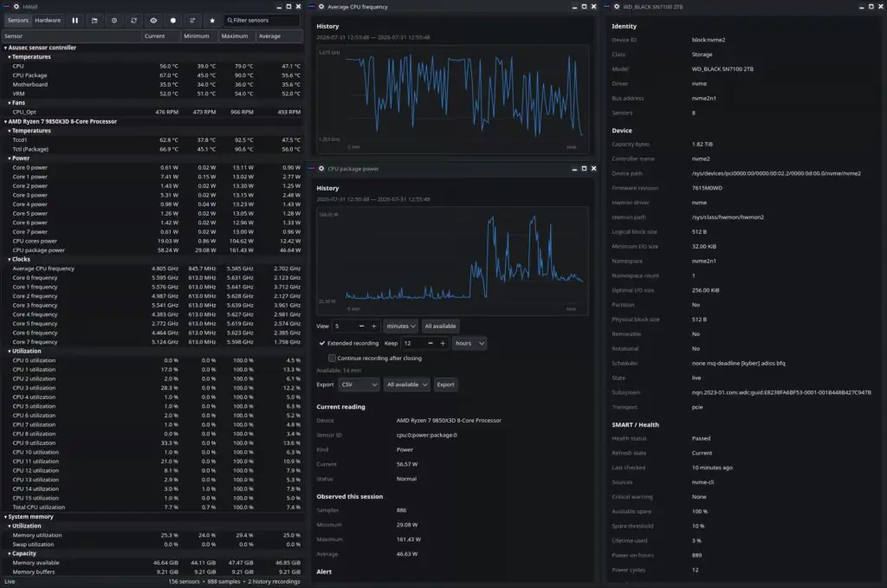Collapse the Asusec sensor controller group
The image size is (887, 588).
[6, 48]
